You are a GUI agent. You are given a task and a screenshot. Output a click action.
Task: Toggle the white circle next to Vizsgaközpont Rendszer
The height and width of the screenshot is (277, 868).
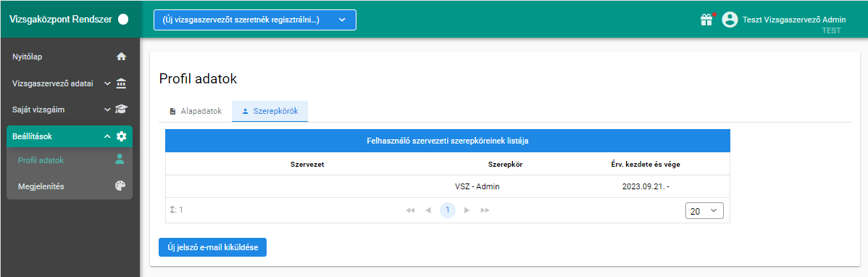(x=123, y=20)
